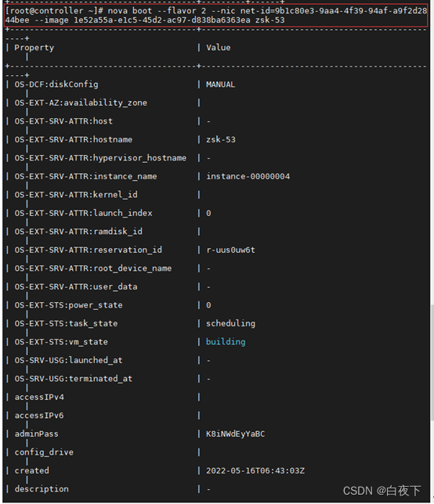
Task: Click the OS-EXT-AZ:availability_zone property
Action: click(x=81, y=103)
